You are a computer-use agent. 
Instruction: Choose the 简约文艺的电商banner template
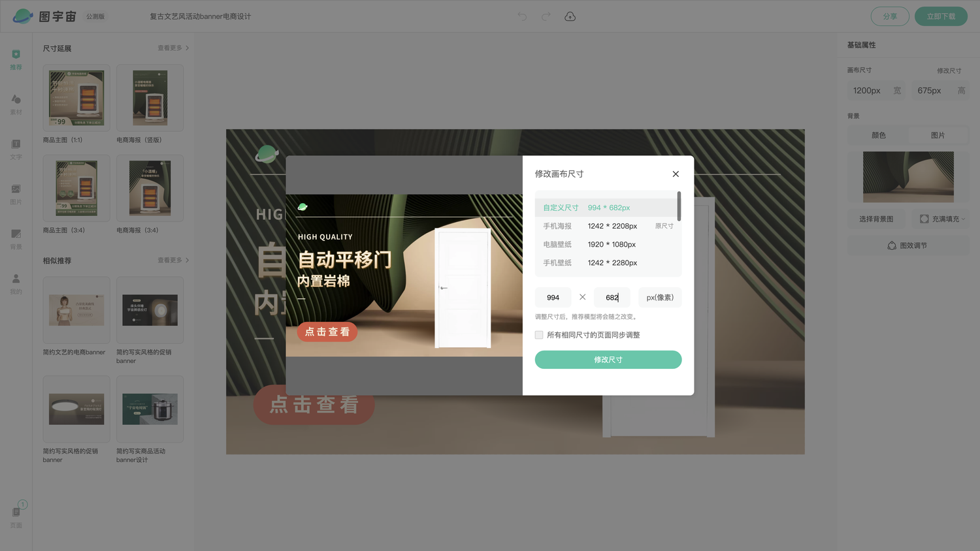coord(76,310)
